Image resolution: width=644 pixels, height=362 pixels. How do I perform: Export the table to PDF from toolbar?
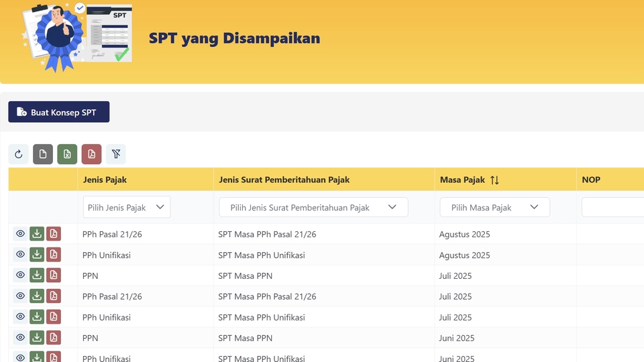(x=91, y=154)
